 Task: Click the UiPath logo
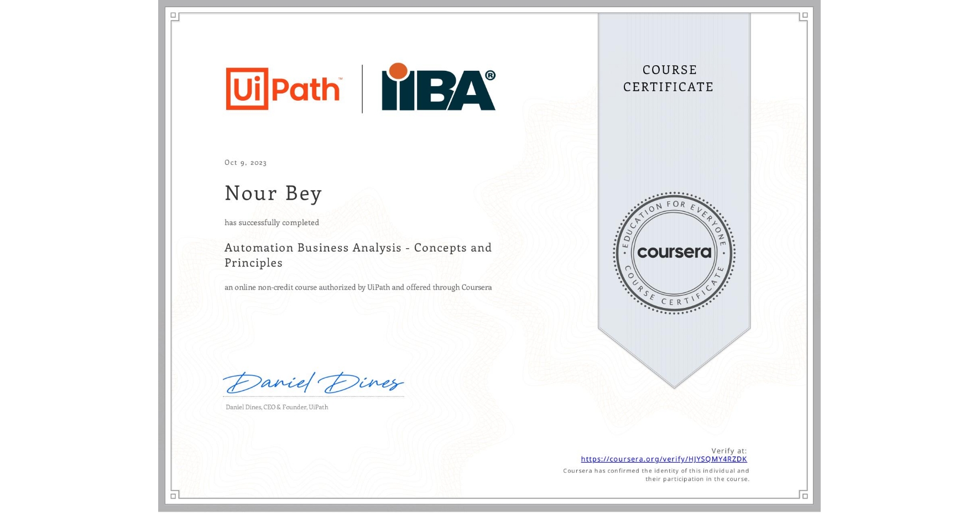click(x=283, y=88)
